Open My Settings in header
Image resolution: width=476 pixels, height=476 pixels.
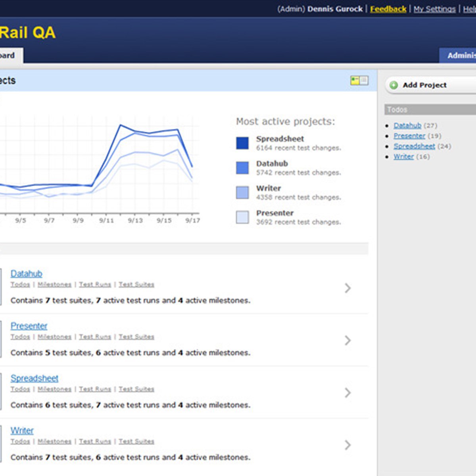point(434,9)
